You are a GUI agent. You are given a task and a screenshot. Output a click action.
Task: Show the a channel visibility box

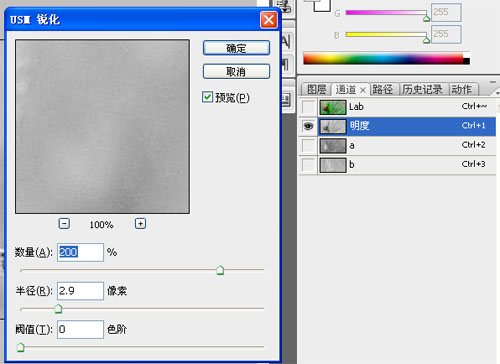click(308, 146)
